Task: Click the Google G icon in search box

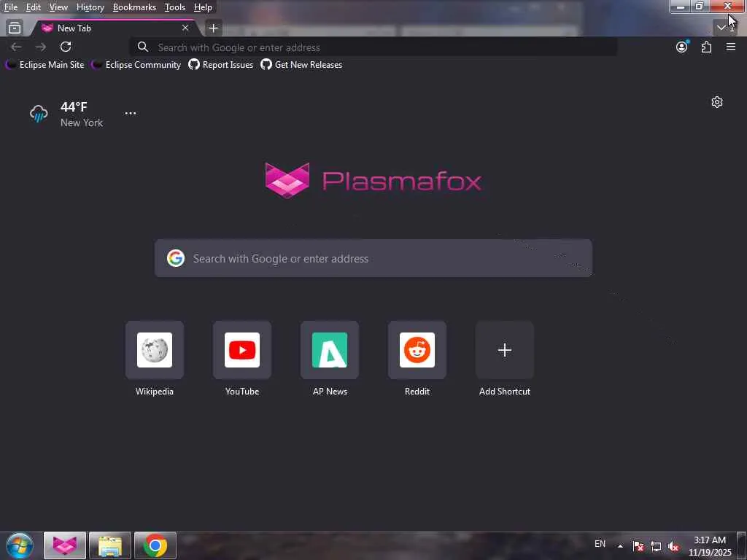Action: pyautogui.click(x=176, y=258)
